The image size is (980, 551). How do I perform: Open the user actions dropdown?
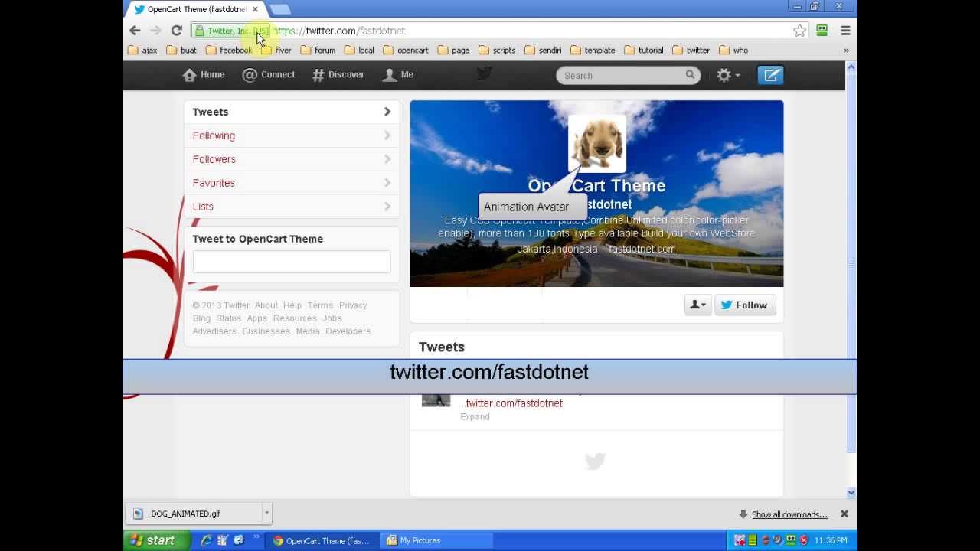697,305
